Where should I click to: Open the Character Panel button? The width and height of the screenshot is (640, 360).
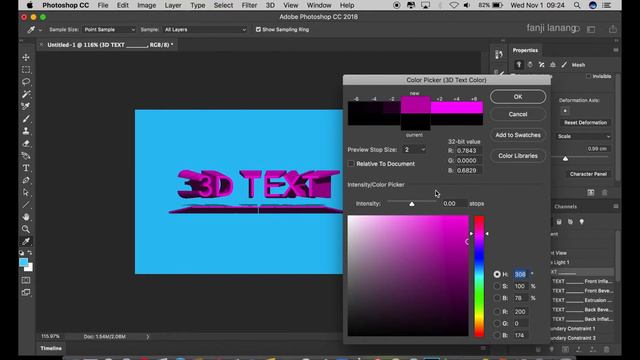click(x=588, y=174)
